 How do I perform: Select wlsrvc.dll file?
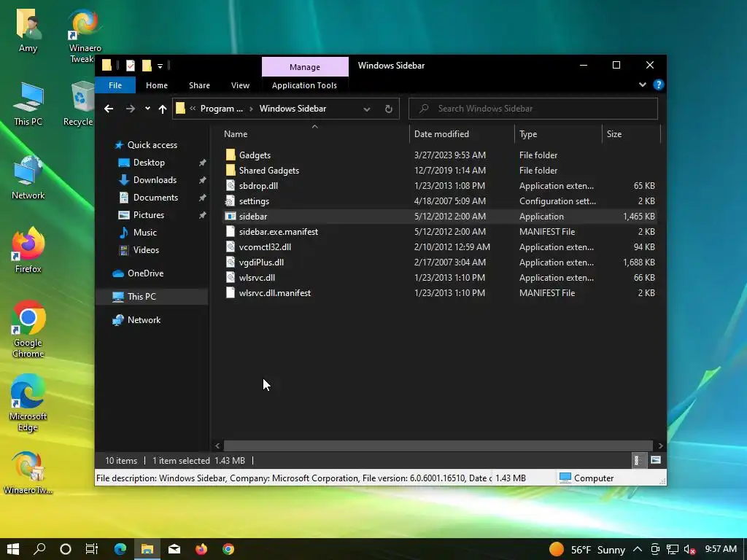pyautogui.click(x=258, y=277)
